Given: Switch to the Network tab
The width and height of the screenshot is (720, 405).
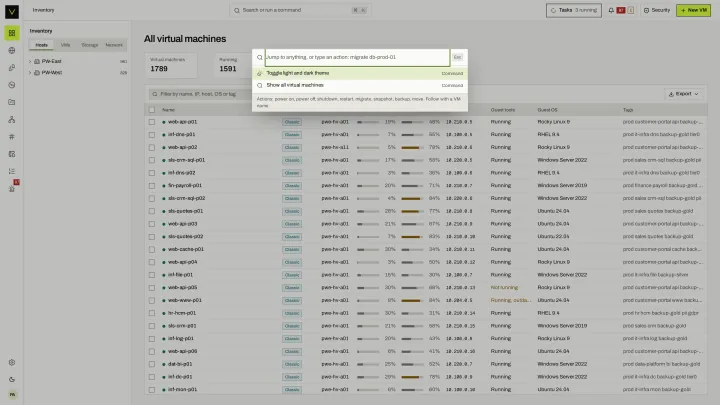Looking at the screenshot, I should 114,45.
